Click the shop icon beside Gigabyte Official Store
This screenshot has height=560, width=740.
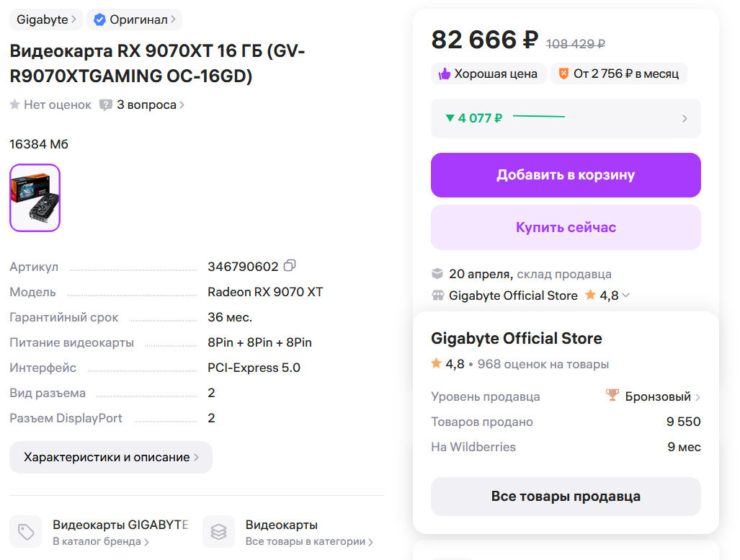click(x=438, y=295)
